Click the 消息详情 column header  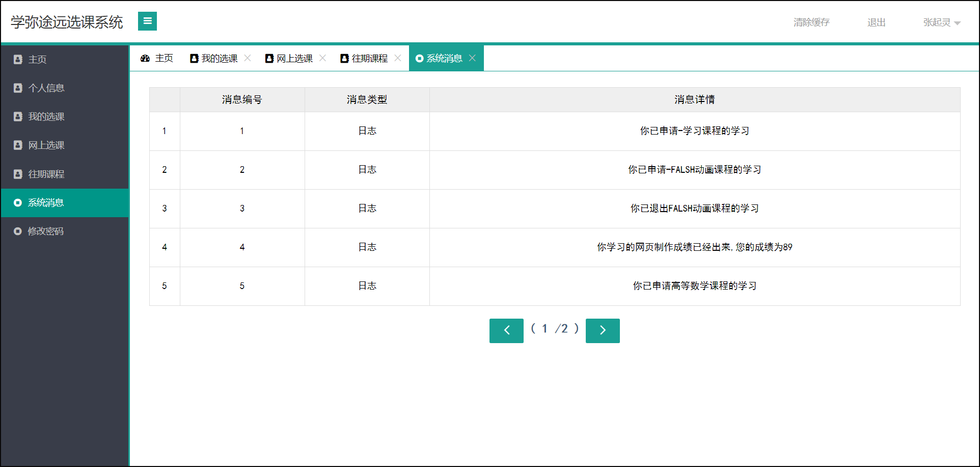694,99
